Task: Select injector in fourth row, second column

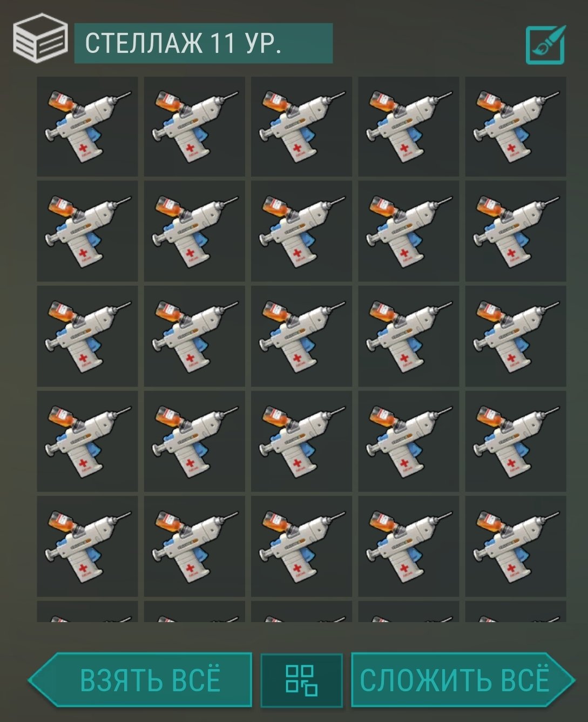Action: coord(194,441)
